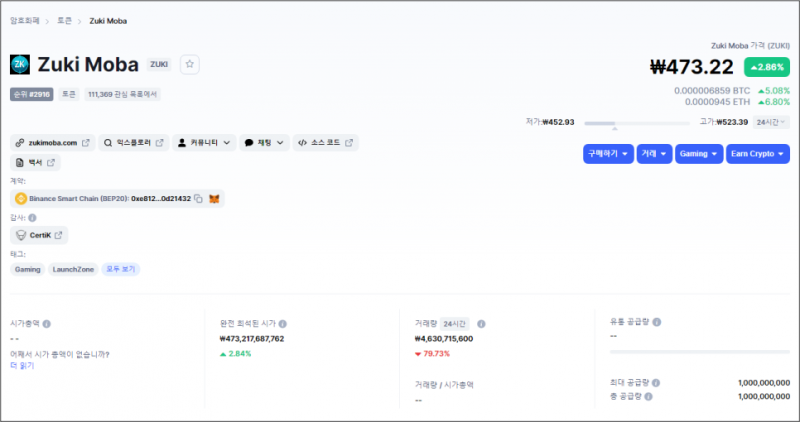
Task: Click the Binance Smart Chain contract chip
Action: (x=117, y=198)
